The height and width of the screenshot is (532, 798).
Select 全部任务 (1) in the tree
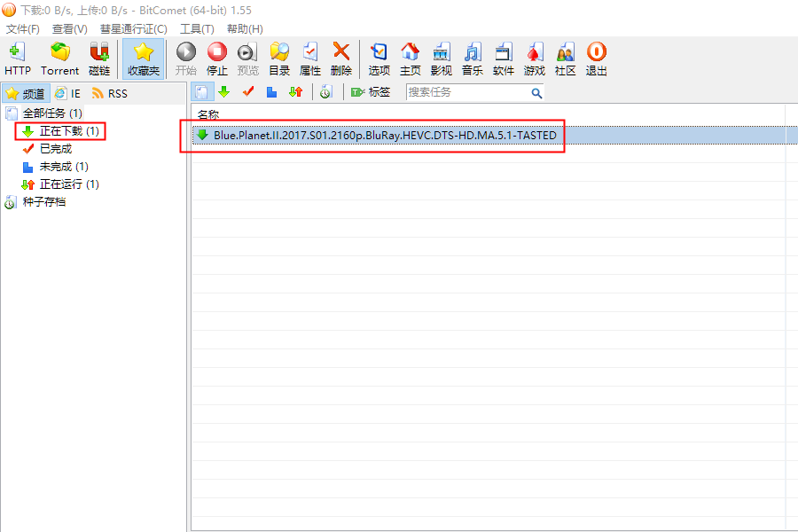[x=43, y=113]
